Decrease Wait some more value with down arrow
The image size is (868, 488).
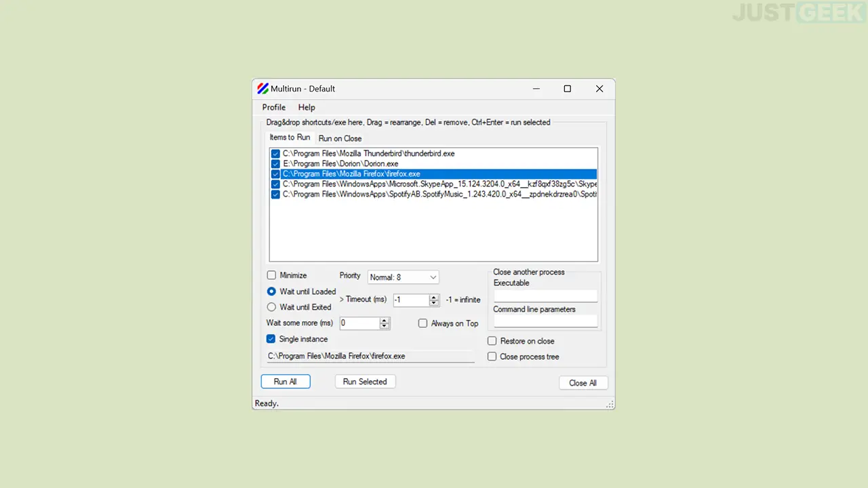(384, 327)
